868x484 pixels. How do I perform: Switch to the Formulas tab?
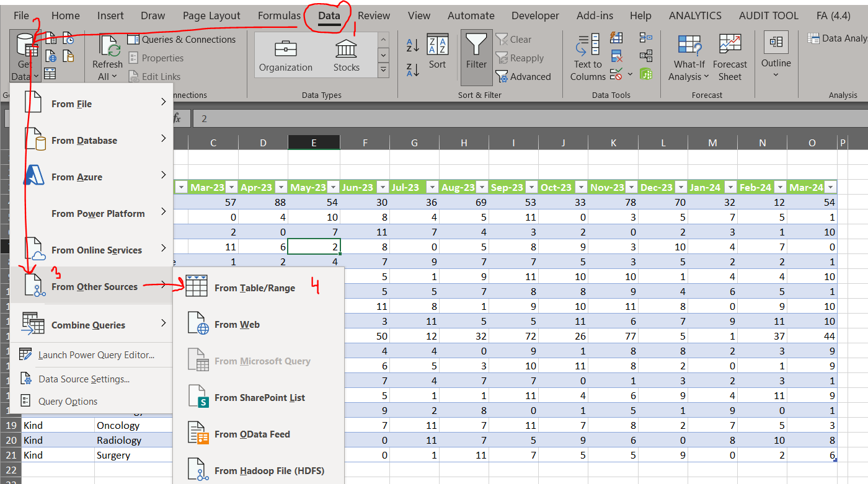(279, 15)
